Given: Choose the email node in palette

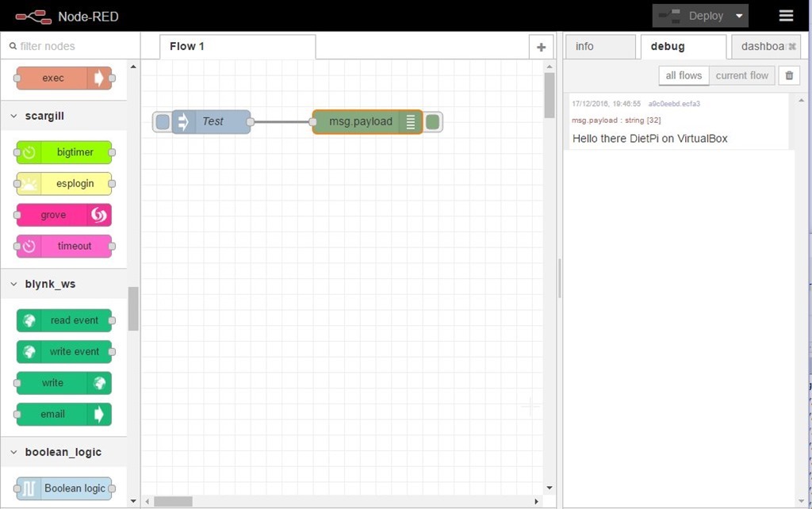Looking at the screenshot, I should (63, 414).
